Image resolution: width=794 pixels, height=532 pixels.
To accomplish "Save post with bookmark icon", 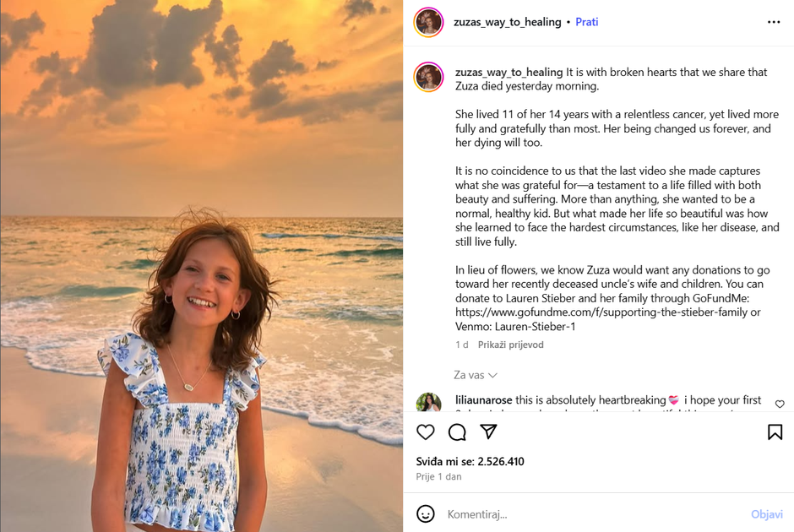I will [775, 432].
